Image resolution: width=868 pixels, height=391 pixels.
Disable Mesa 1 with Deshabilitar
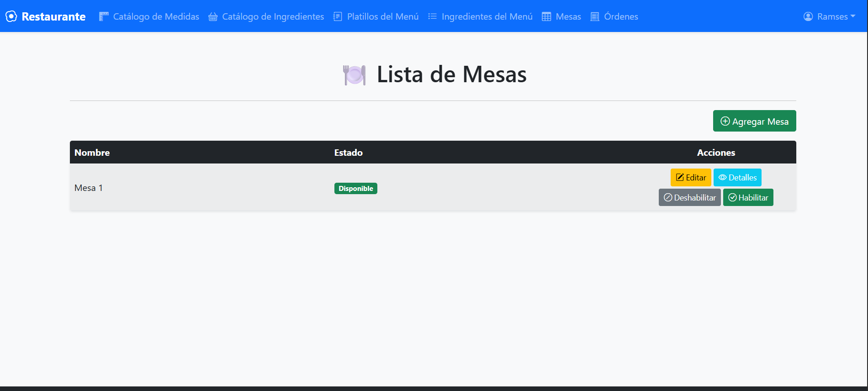[x=689, y=197]
